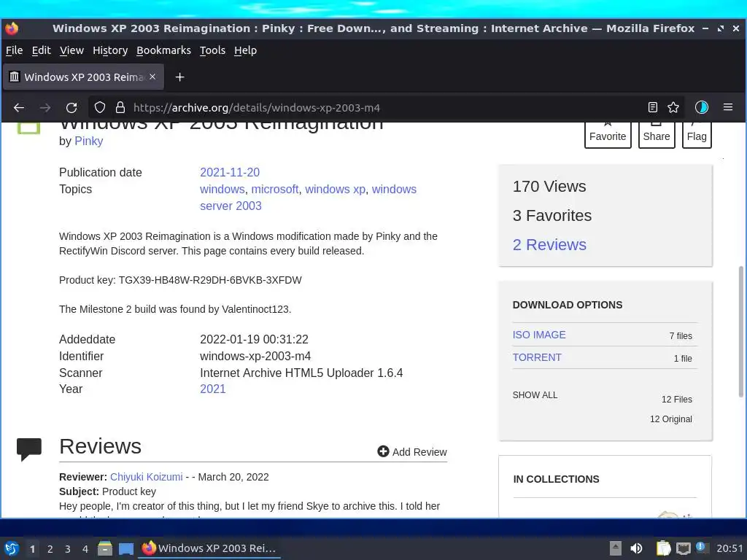Open a new tab with plus button
Image resolution: width=747 pixels, height=560 pixels.
179,77
